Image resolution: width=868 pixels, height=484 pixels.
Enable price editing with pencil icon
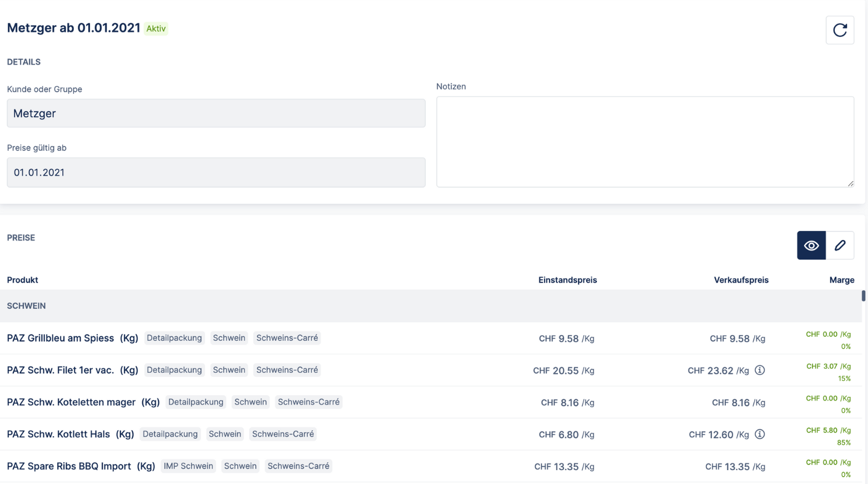coord(840,246)
